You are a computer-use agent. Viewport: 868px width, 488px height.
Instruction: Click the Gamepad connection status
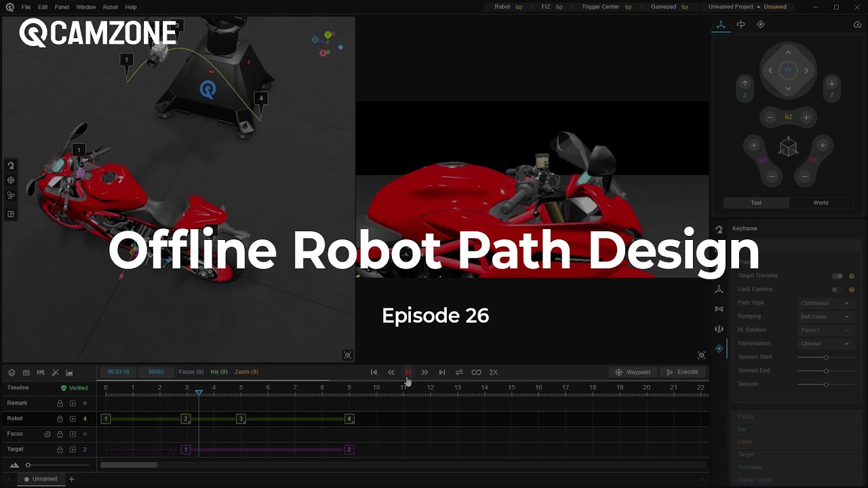(670, 7)
